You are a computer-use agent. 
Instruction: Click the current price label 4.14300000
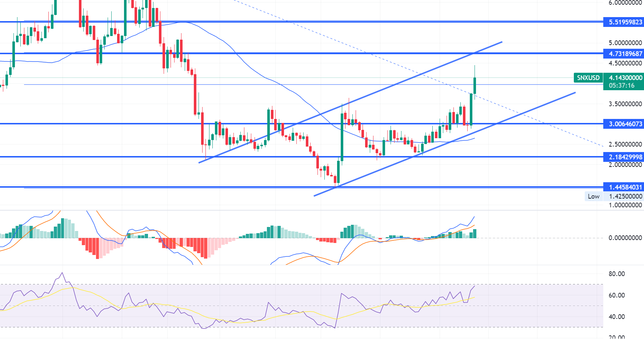pos(625,77)
